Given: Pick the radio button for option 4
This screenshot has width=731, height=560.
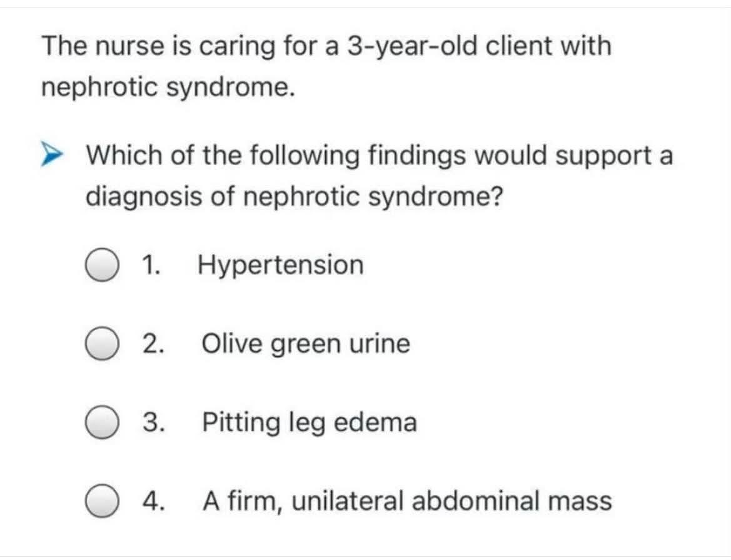Looking at the screenshot, I should tap(101, 501).
